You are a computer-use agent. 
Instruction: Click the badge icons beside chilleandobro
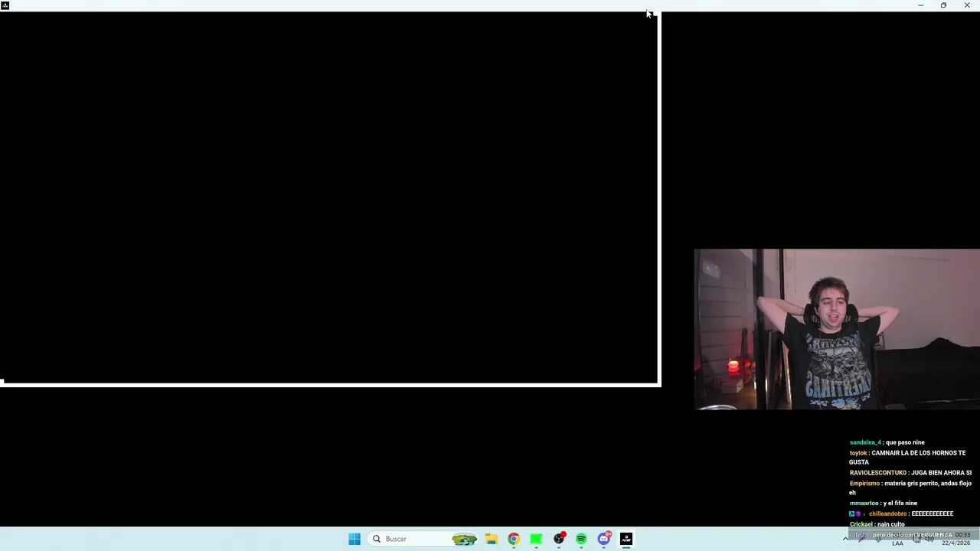[x=856, y=514]
